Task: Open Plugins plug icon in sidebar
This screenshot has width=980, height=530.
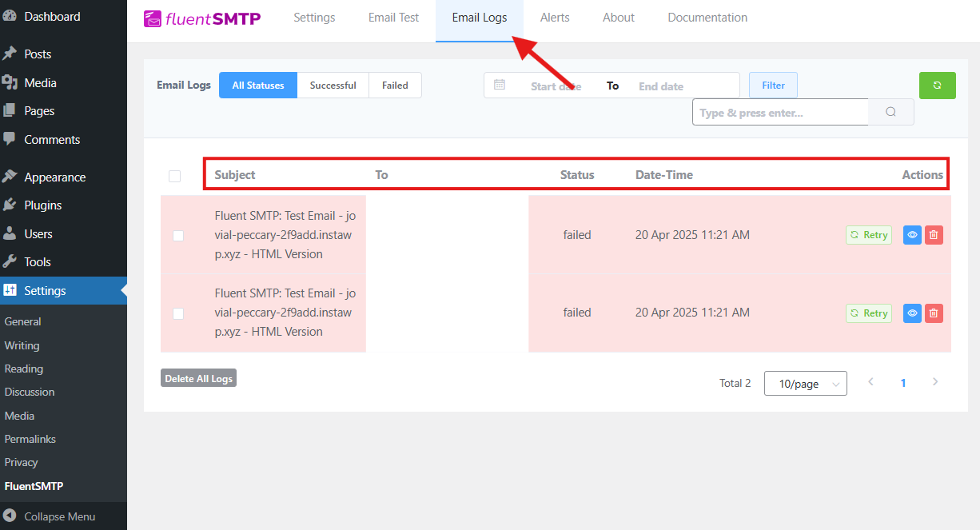Action: (10, 205)
